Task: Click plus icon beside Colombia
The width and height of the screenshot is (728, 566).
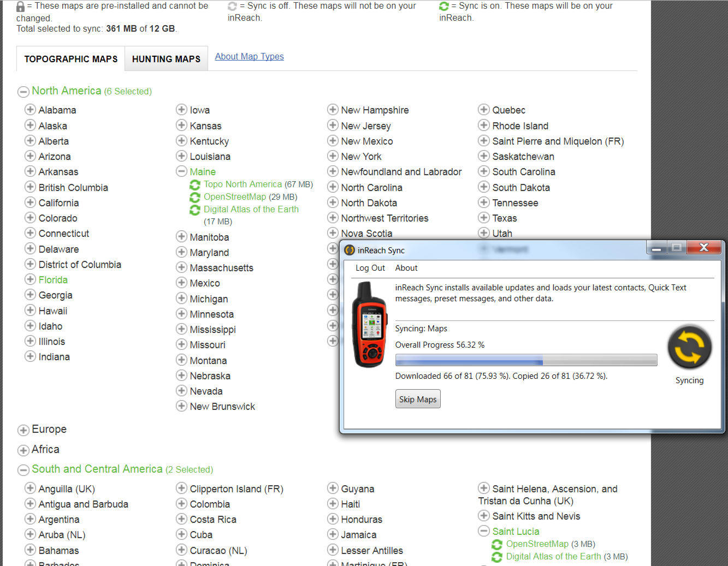Action: coord(181,503)
